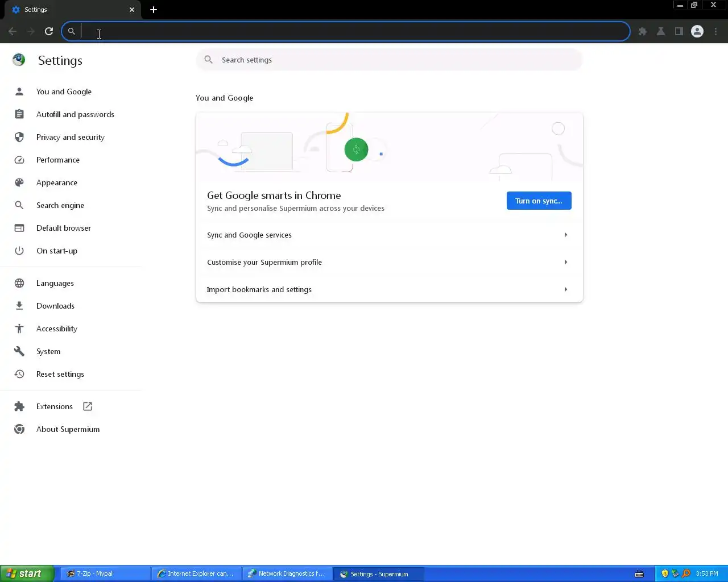The width and height of the screenshot is (728, 582).
Task: Click the forward navigation arrow
Action: (x=31, y=31)
